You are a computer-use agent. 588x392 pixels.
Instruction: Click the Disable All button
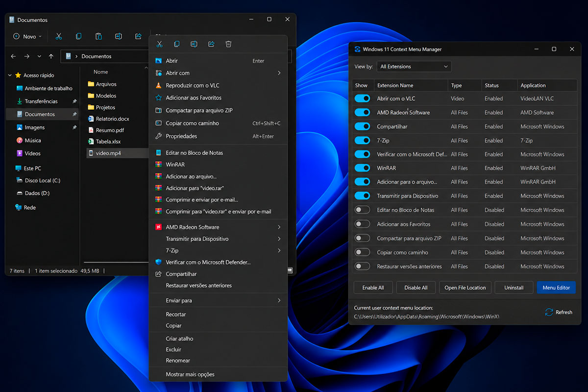click(416, 288)
